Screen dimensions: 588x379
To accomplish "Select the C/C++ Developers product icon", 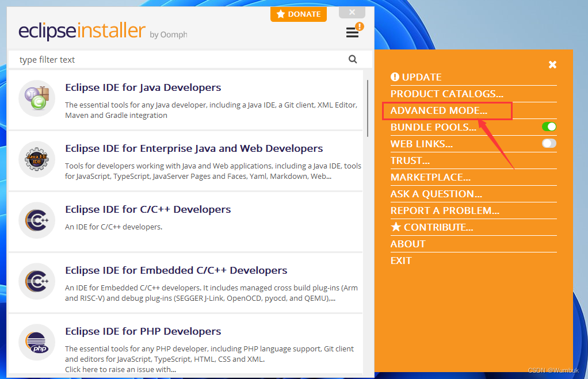I will (37, 220).
